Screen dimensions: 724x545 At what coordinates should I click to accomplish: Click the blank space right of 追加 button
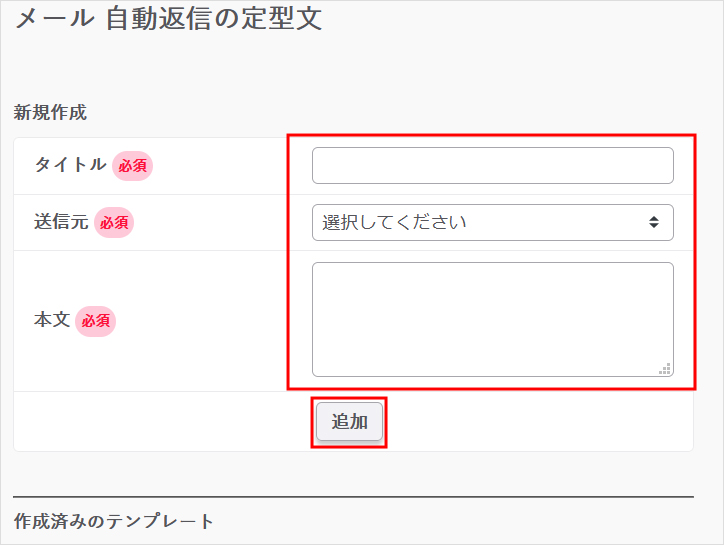point(540,422)
